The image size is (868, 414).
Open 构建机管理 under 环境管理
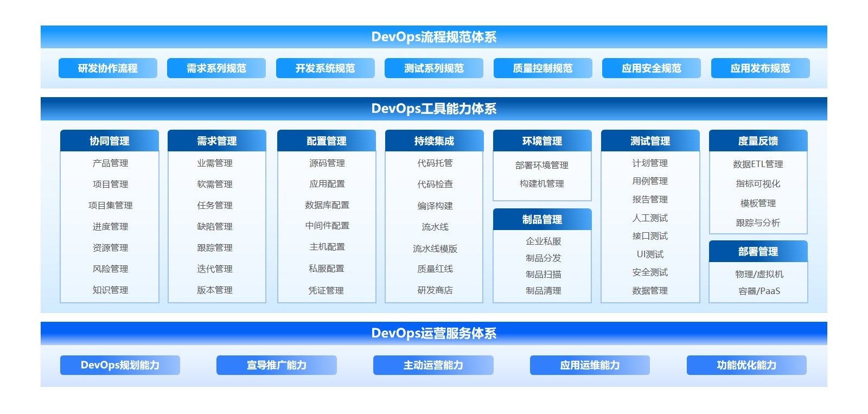coord(542,184)
